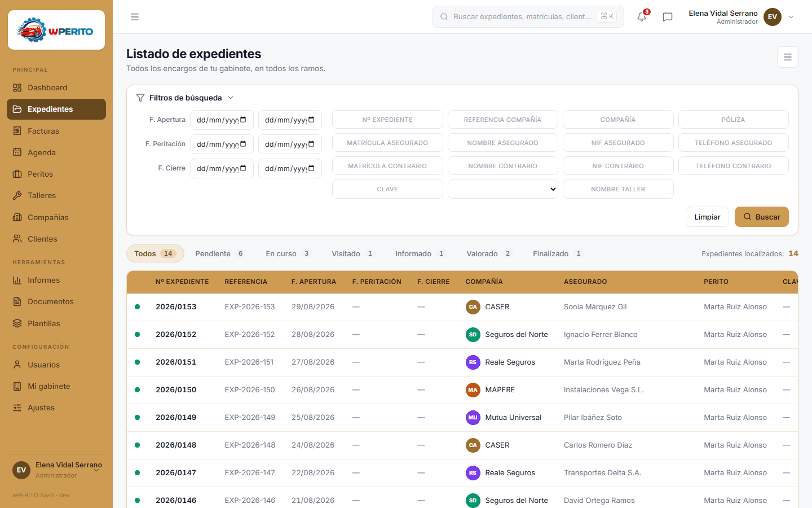Click the EV avatar in top bar
The width and height of the screenshot is (812, 508).
tap(773, 17)
